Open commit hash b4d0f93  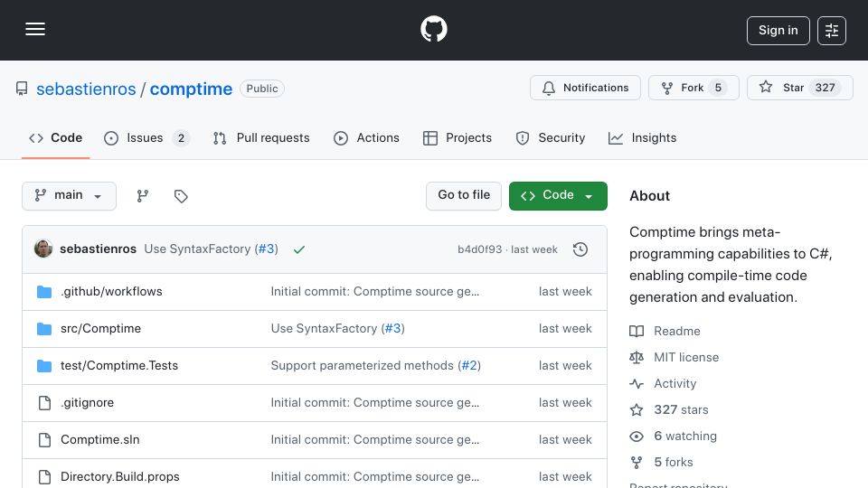[479, 249]
